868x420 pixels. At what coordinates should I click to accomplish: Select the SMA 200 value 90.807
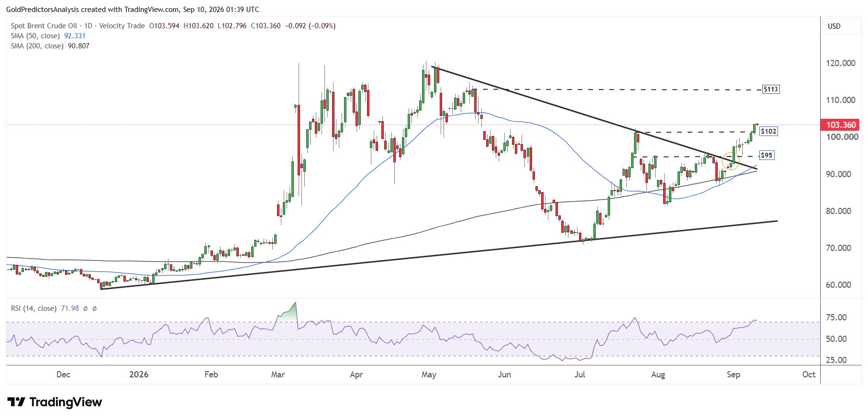click(x=78, y=46)
